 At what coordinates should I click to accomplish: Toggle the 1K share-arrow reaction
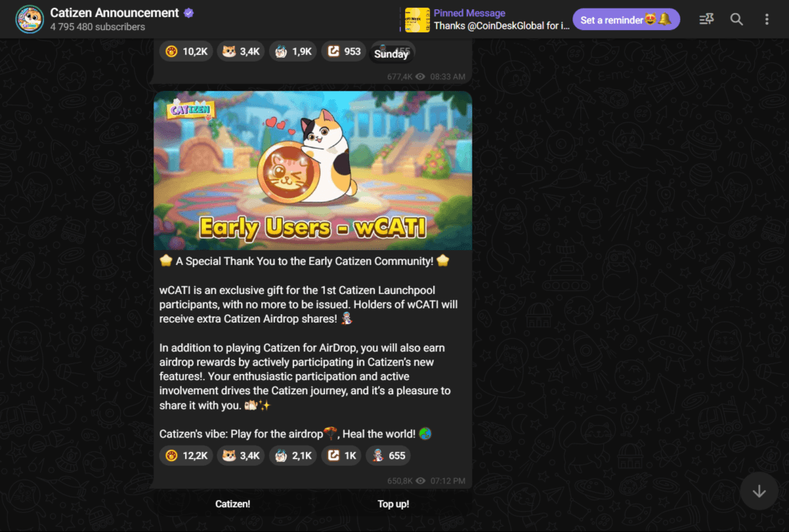coord(341,456)
